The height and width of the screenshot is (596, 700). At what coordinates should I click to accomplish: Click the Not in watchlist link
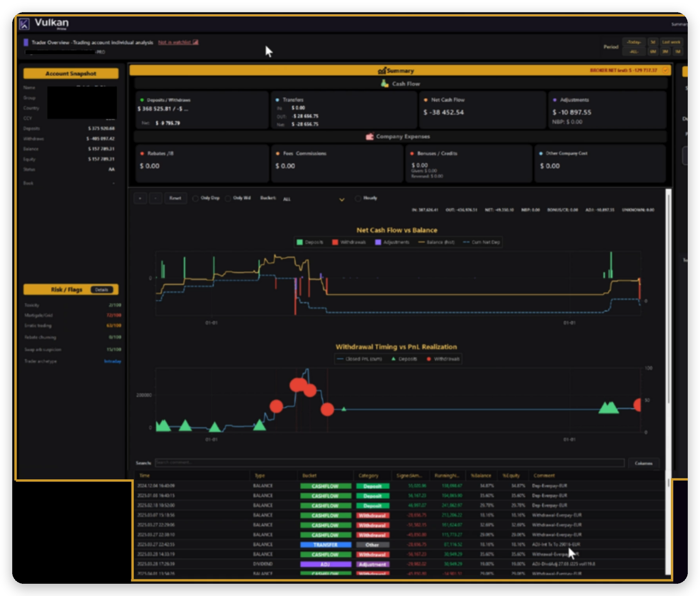tap(175, 42)
